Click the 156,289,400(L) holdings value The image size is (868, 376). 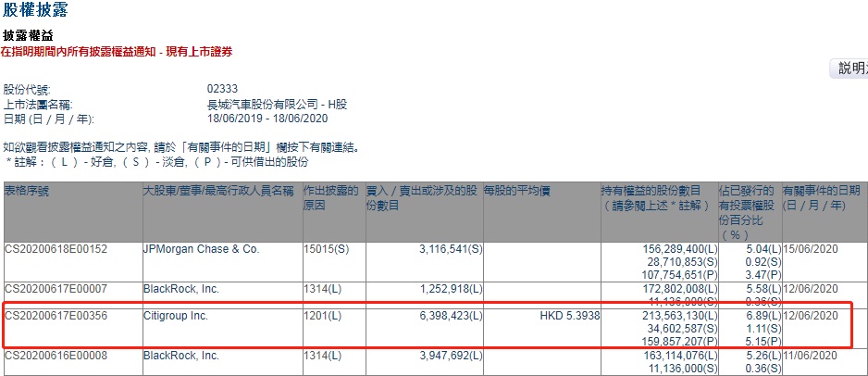(678, 249)
